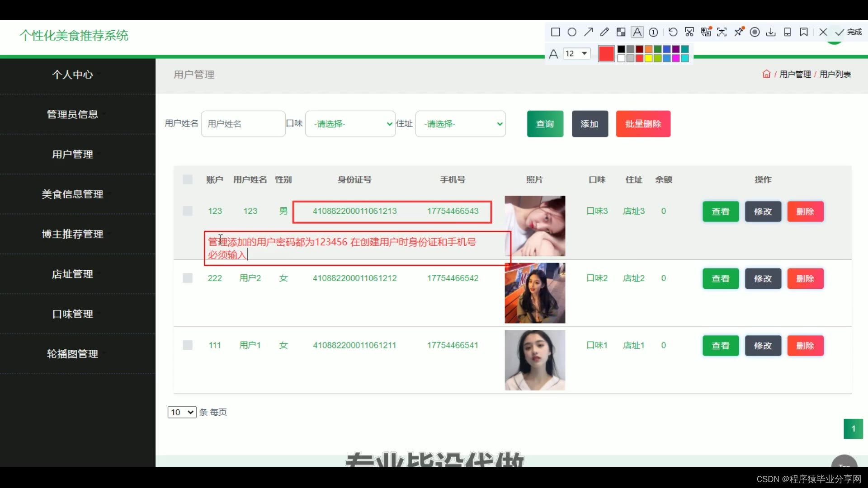868x488 pixels.
Task: Click the 用户姓名 search field
Action: point(243,124)
